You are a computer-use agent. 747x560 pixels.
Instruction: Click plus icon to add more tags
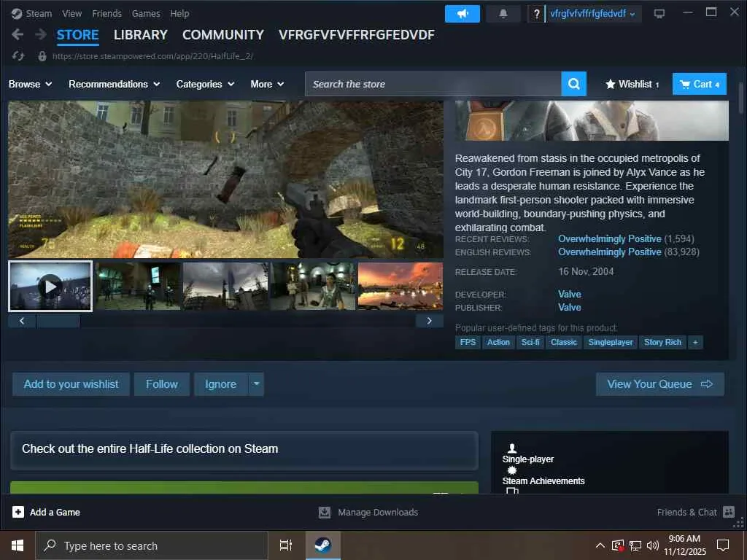pyautogui.click(x=695, y=343)
